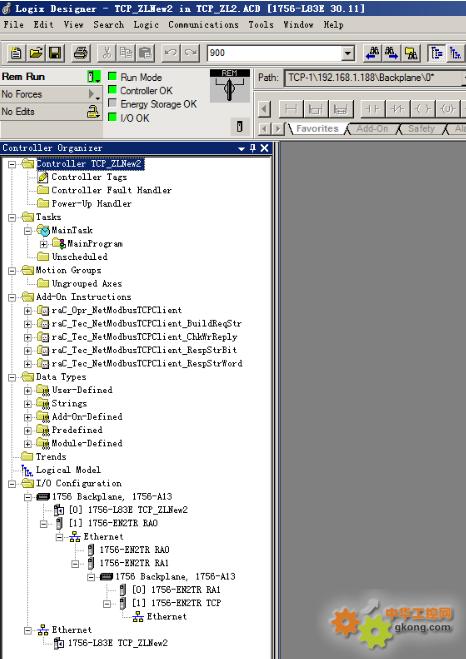Viewport: 466px width, 659px height.
Task: Select the Power-Up Handler folder
Action: [91, 204]
